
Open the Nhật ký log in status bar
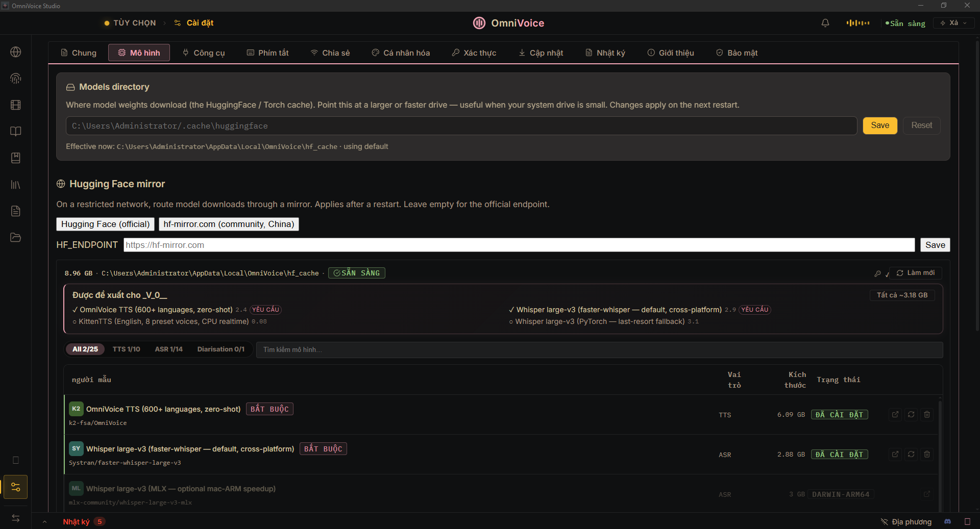pos(84,522)
